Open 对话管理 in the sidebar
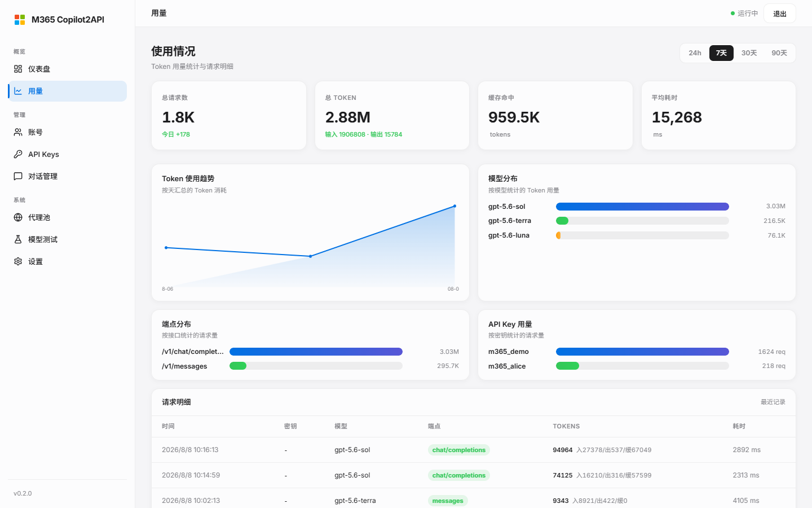This screenshot has height=508, width=812. tap(67, 176)
